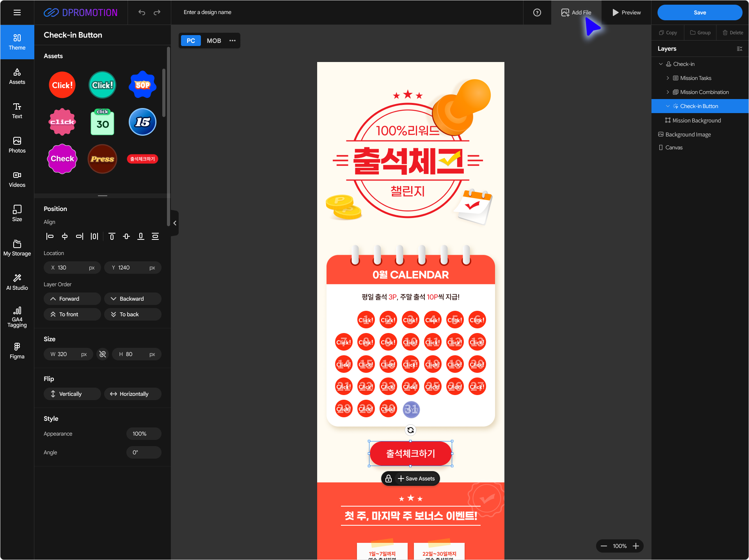The width and height of the screenshot is (749, 560).
Task: Click Group in layers toolbar
Action: pos(700,33)
